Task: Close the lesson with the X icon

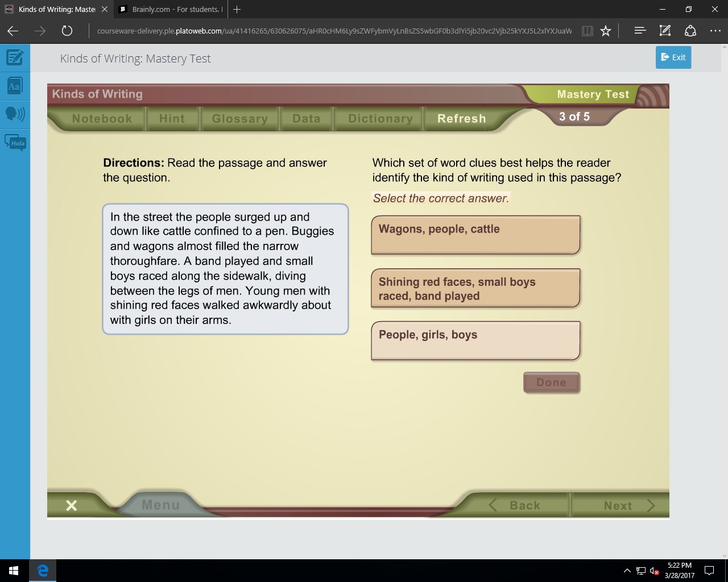Action: [72, 505]
